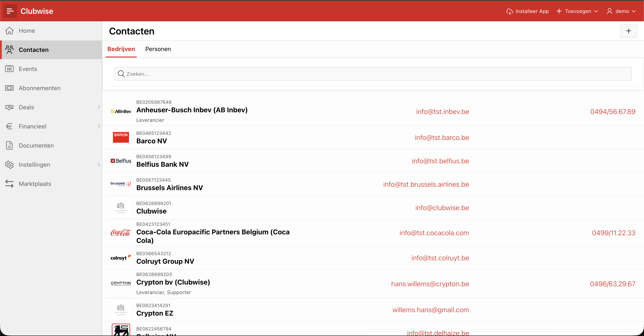Image resolution: width=644 pixels, height=336 pixels.
Task: Click the Coca-Cola logo thumbnail
Action: [x=121, y=233]
